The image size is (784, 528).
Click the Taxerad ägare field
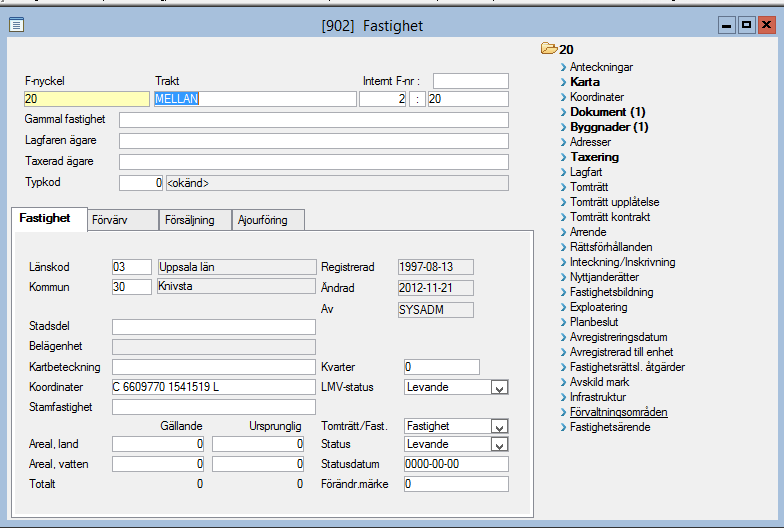(314, 162)
